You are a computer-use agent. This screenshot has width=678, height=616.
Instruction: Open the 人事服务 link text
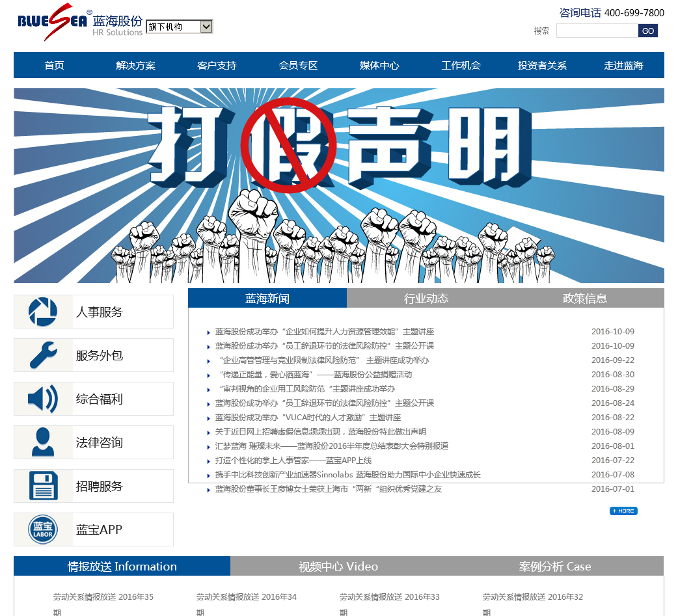[x=100, y=312]
